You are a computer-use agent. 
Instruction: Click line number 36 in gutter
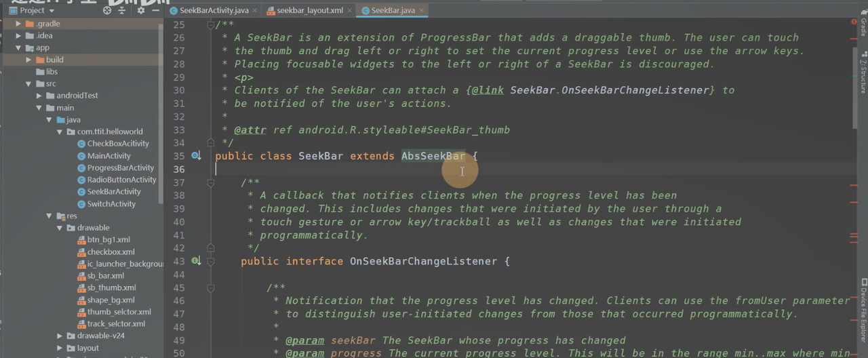[179, 170]
